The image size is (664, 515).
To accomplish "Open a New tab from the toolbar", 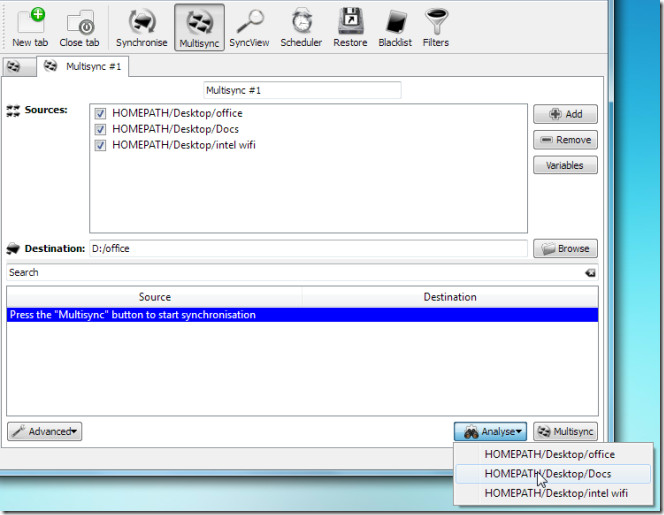I will [30, 28].
